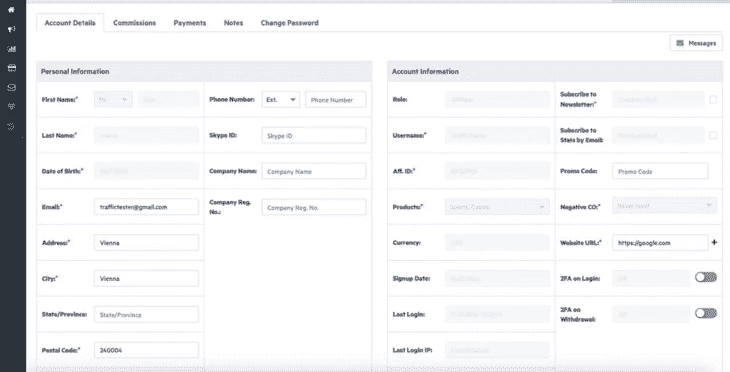Viewport: 730px width, 372px height.
Task: Open the Products dropdown
Action: (497, 207)
